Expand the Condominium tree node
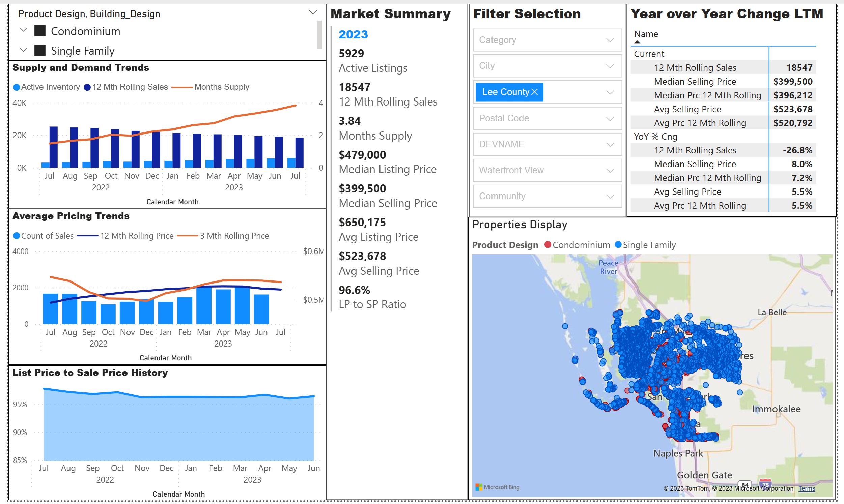The width and height of the screenshot is (844, 504). (24, 30)
